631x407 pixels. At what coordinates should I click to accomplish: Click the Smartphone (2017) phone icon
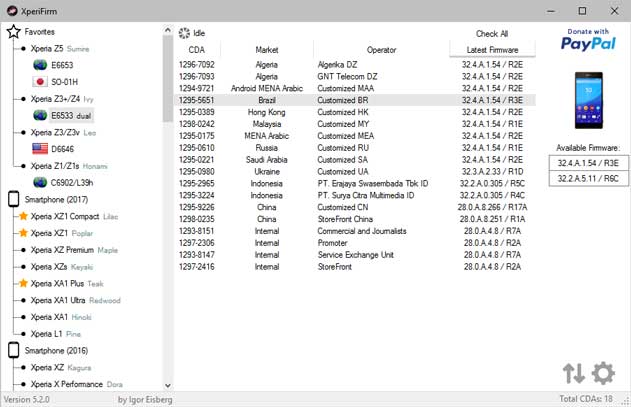pos(14,199)
